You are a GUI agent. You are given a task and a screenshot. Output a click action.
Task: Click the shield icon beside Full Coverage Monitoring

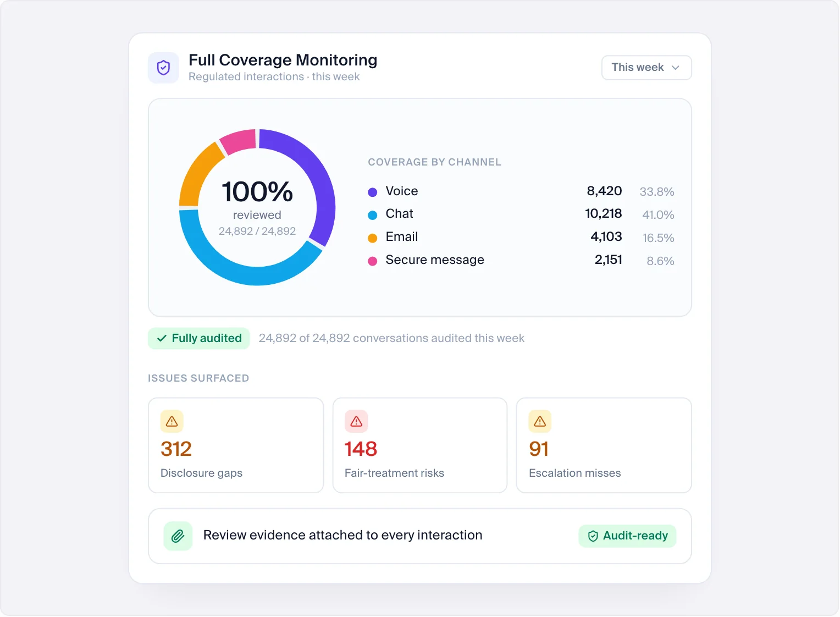[163, 68]
